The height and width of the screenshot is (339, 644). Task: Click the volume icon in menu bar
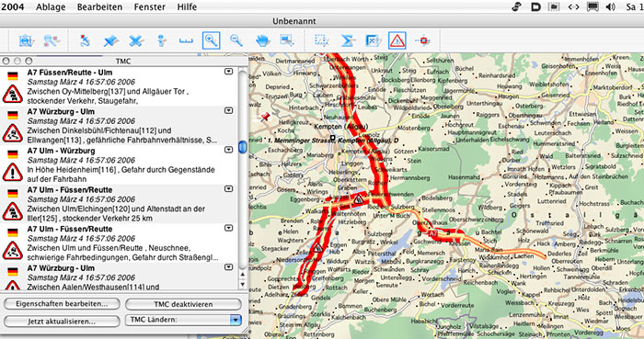pos(611,6)
